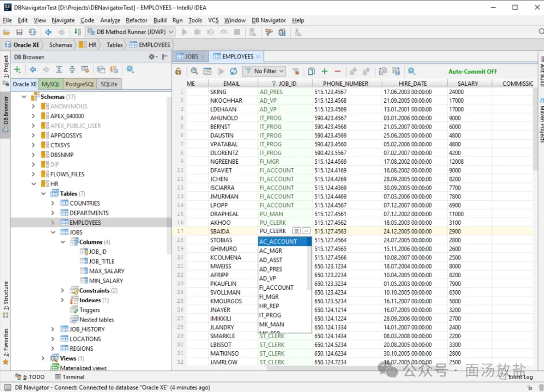The width and height of the screenshot is (544, 392).
Task: Click the red minus to delete row
Action: (337, 72)
